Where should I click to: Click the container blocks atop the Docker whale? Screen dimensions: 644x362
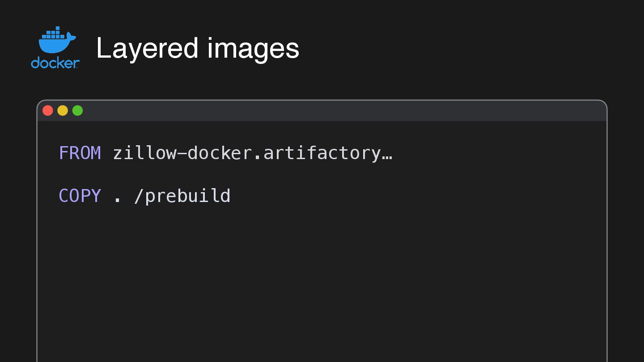coord(54,32)
